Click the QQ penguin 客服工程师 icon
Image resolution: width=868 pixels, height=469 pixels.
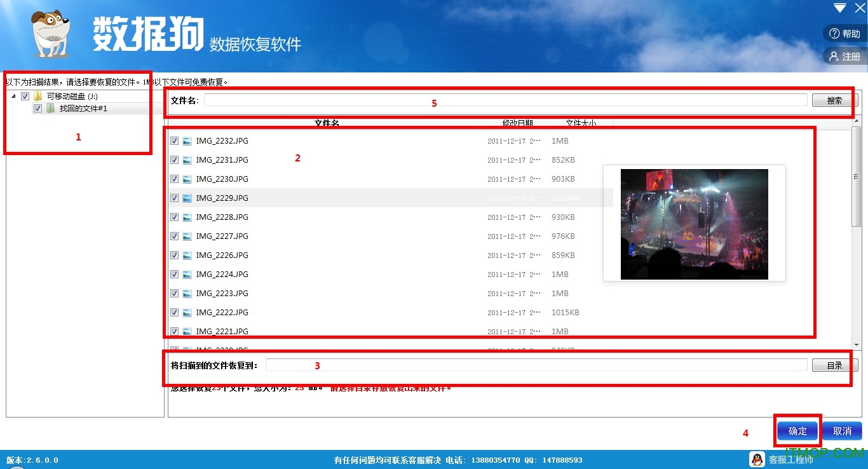[756, 459]
